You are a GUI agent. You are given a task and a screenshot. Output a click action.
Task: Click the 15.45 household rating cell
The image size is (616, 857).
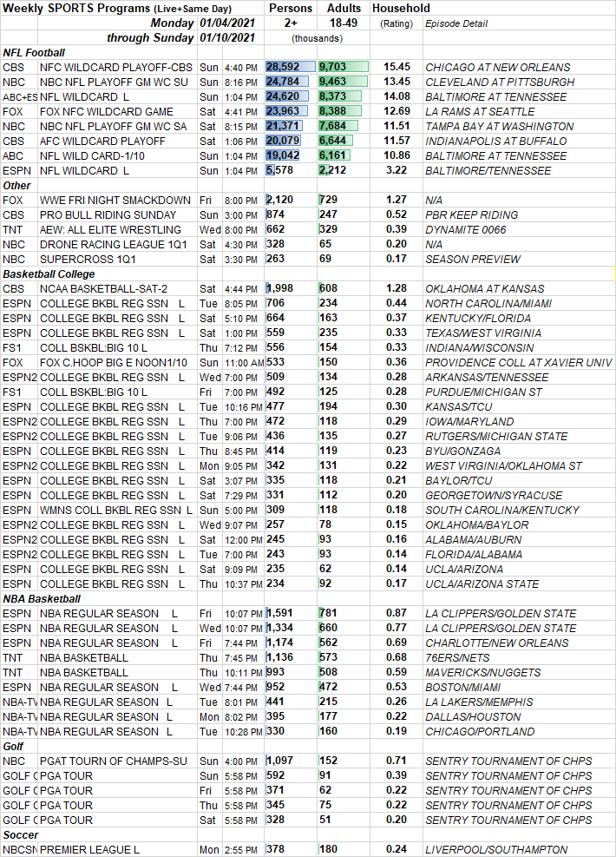pos(396,67)
